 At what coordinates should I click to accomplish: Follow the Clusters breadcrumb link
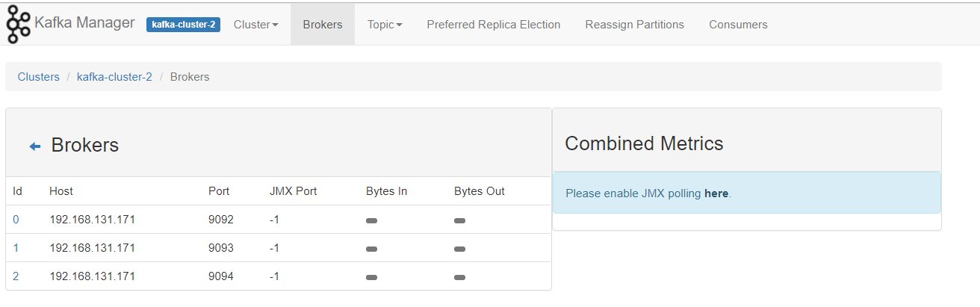pyautogui.click(x=39, y=77)
